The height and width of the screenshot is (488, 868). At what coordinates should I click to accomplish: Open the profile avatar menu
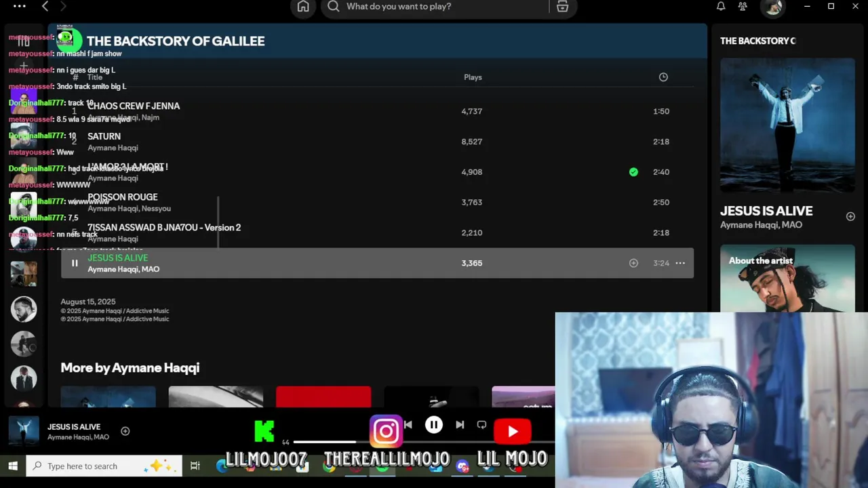click(x=772, y=7)
